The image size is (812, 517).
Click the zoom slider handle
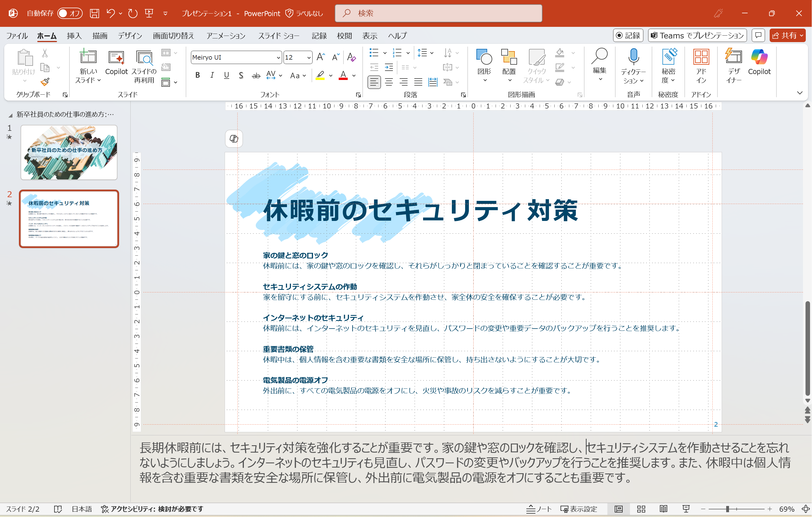point(728,509)
